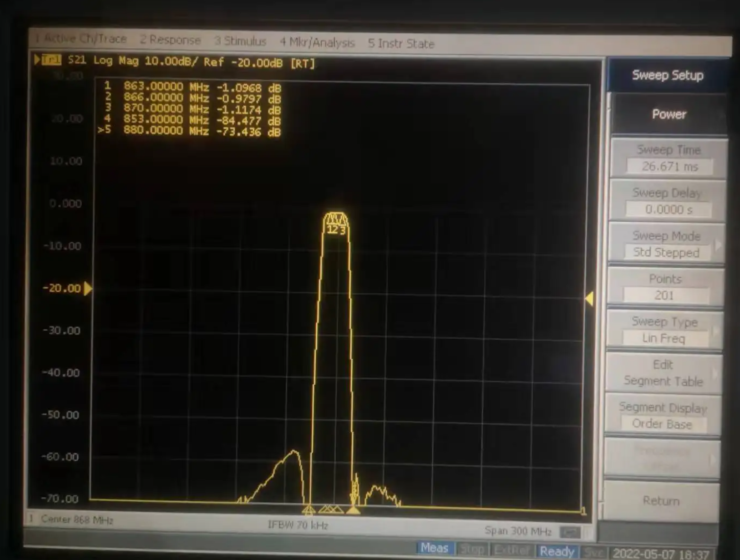Open the Edit Segment Table submenu

pos(663,373)
